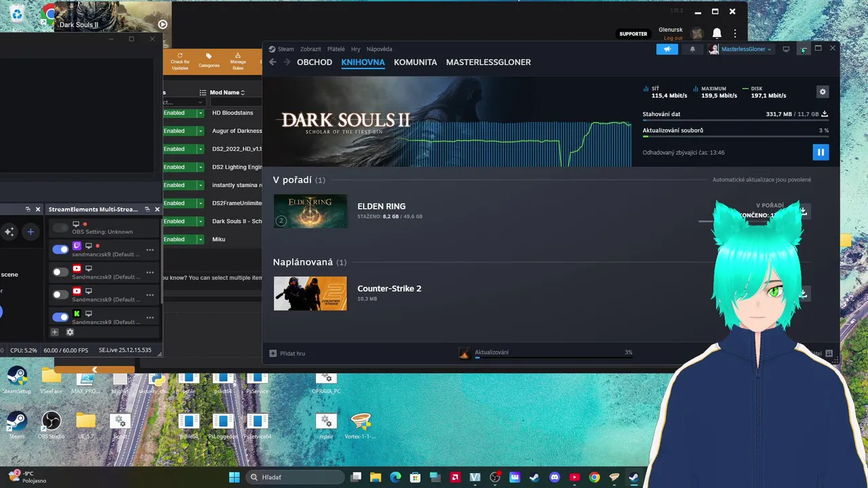Toggle the first YouTube Sandmanczsk9 switch
Image resolution: width=868 pixels, height=488 pixels.
[60, 272]
